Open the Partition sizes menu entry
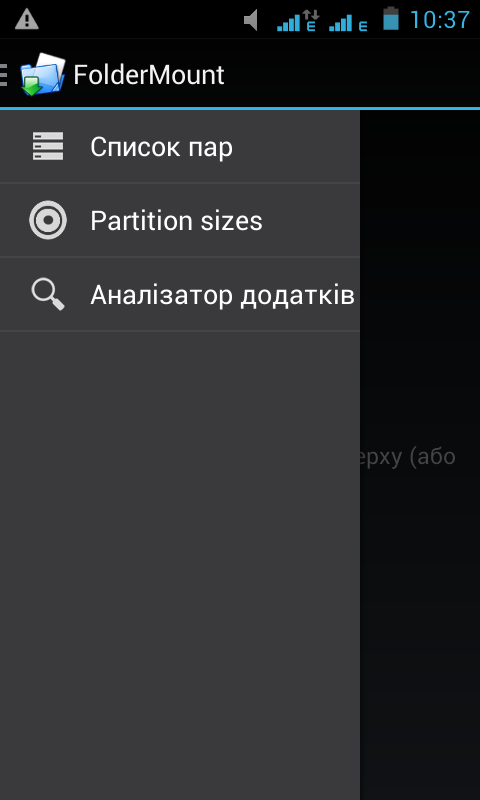Screen dimensions: 480x800 point(180,220)
